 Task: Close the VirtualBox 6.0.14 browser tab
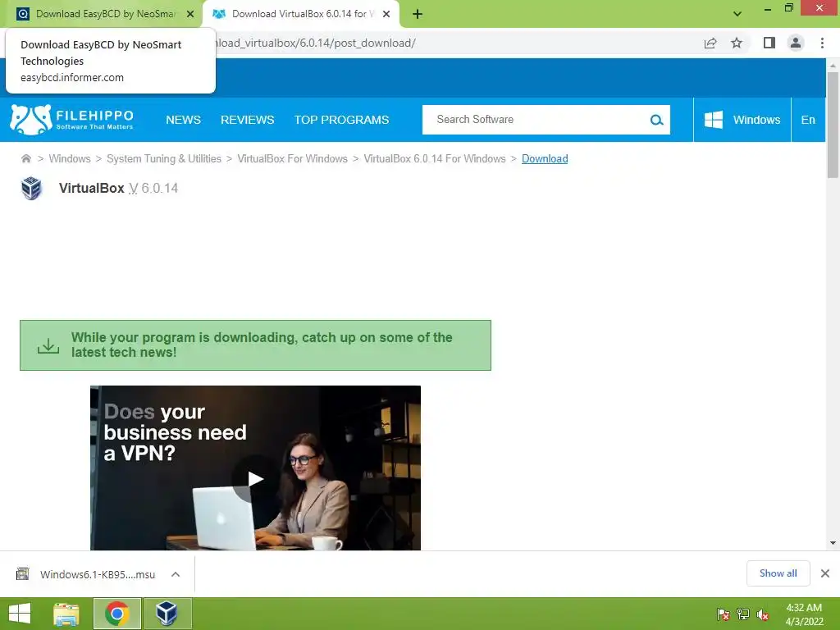point(386,14)
